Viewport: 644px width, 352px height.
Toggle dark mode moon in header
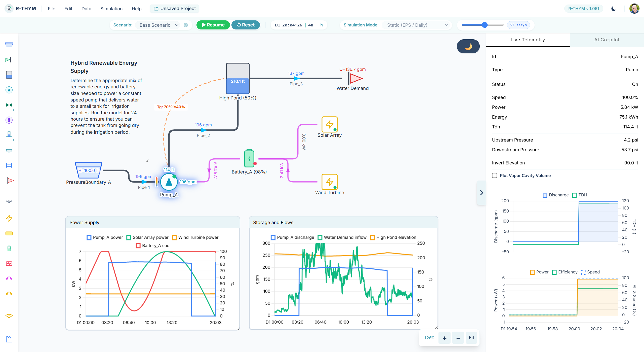[x=614, y=9]
